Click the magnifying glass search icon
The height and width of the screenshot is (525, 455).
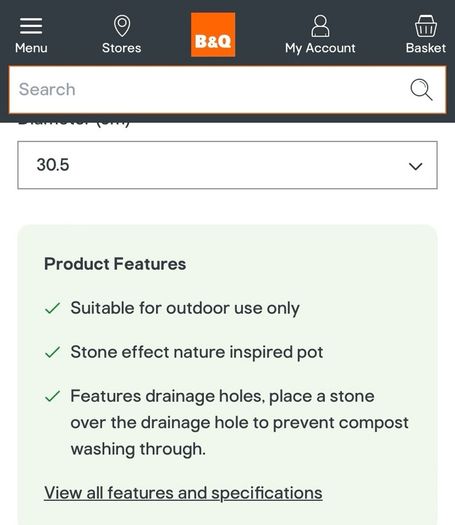[421, 89]
